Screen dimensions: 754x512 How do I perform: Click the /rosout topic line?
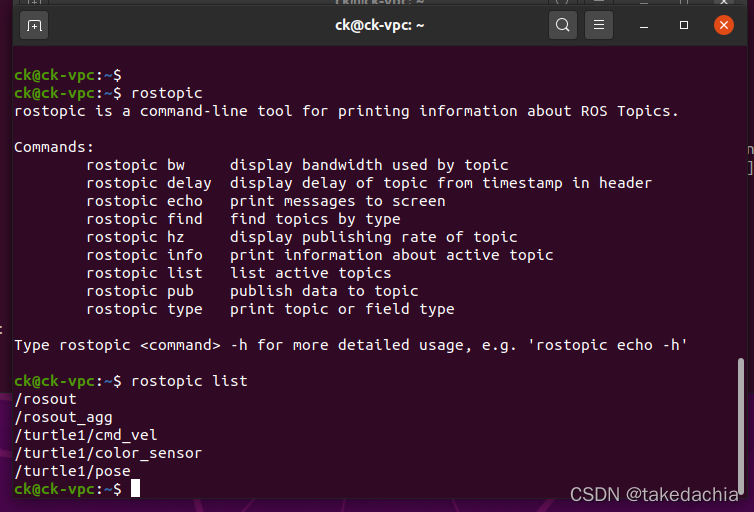[x=46, y=399]
